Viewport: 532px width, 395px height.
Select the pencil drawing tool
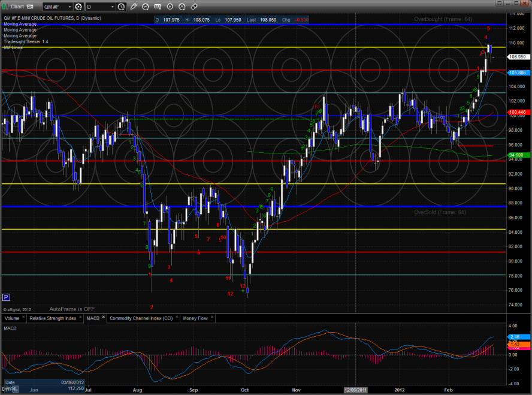click(133, 7)
